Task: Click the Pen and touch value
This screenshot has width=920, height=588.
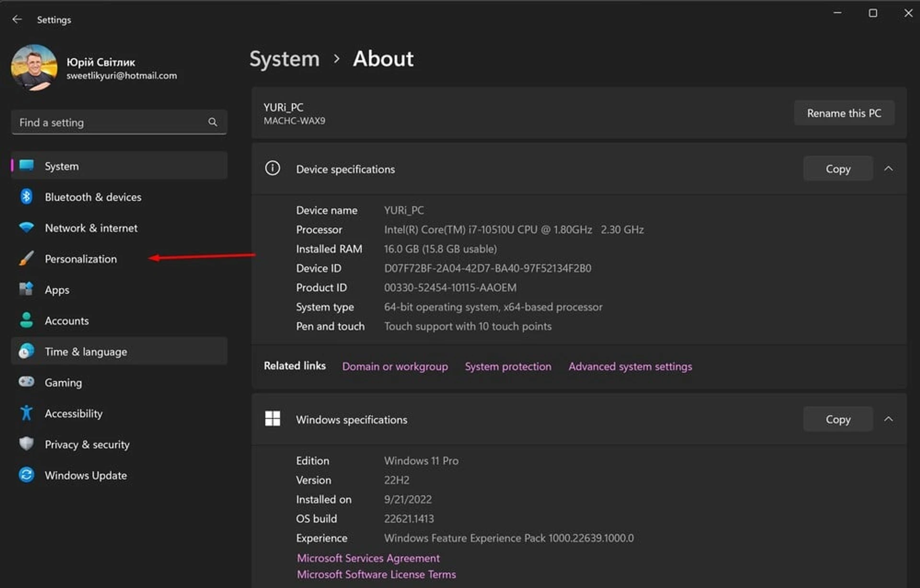Action: pyautogui.click(x=468, y=326)
